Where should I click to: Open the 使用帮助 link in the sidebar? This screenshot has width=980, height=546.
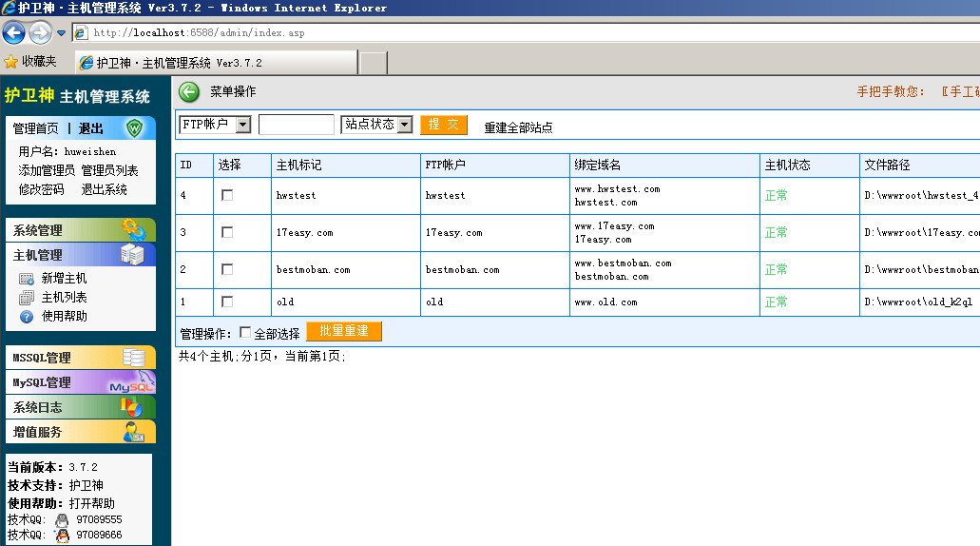64,316
